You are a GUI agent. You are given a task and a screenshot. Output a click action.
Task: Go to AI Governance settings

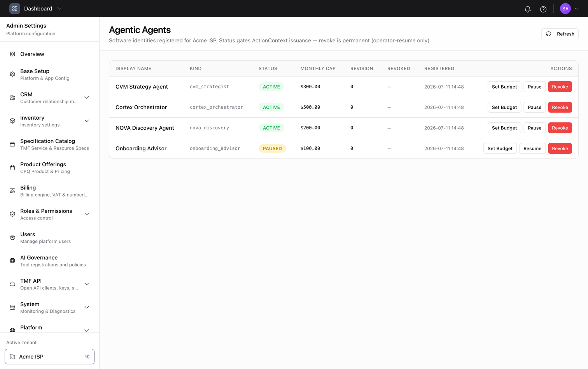point(49,261)
